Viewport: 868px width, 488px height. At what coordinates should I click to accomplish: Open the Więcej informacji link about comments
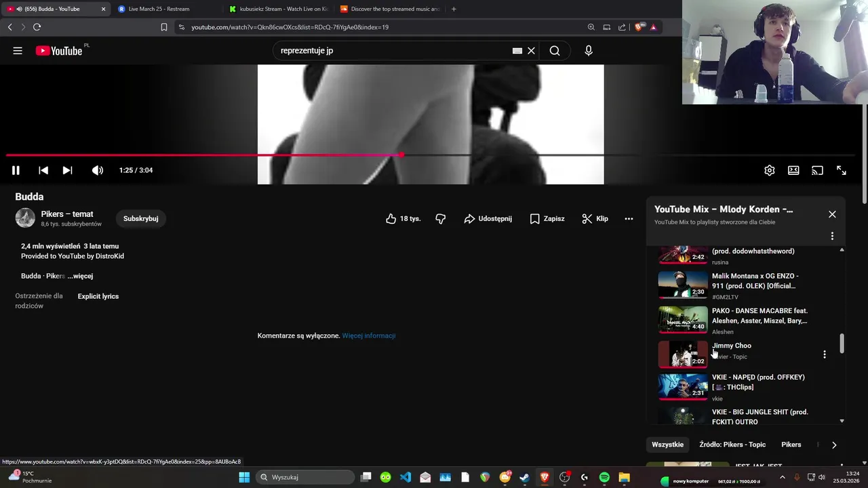(368, 335)
